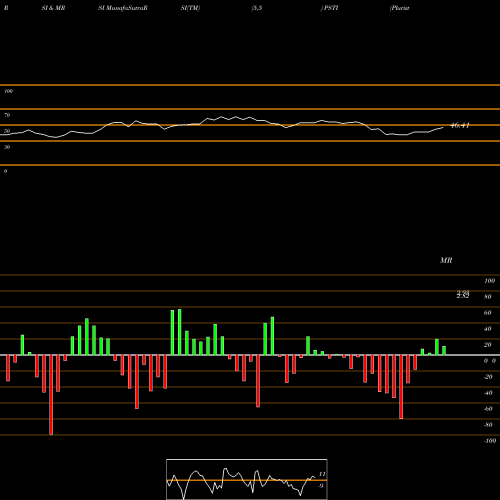Click the red bar reaching -80 near right
Screen dimensions: 500x500
(401, 387)
